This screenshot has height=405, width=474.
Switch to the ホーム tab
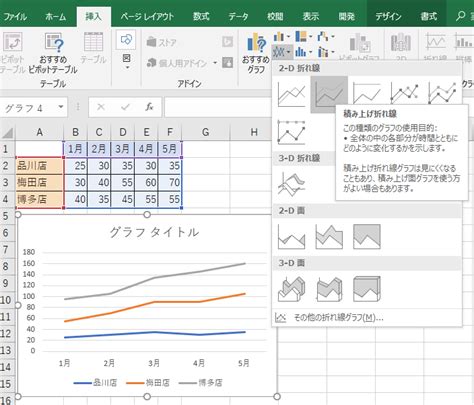point(55,16)
